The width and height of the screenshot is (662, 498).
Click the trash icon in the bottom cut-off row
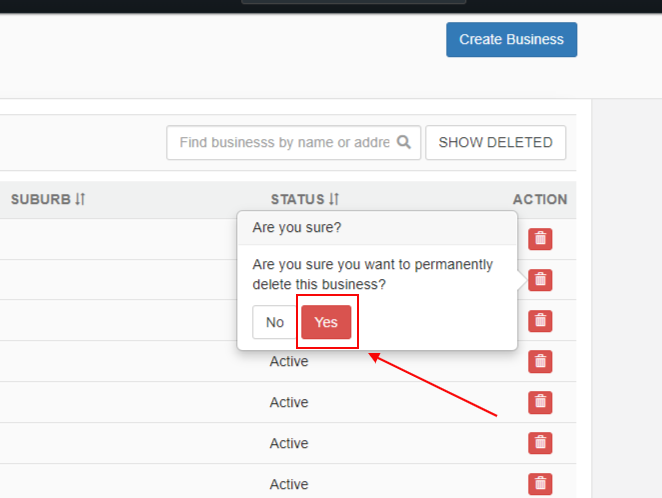click(540, 484)
